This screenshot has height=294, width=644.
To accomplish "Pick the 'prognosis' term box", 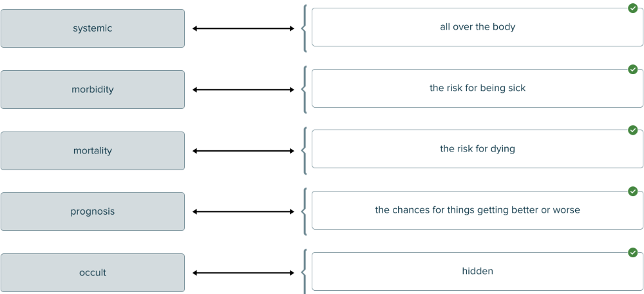I will click(93, 211).
